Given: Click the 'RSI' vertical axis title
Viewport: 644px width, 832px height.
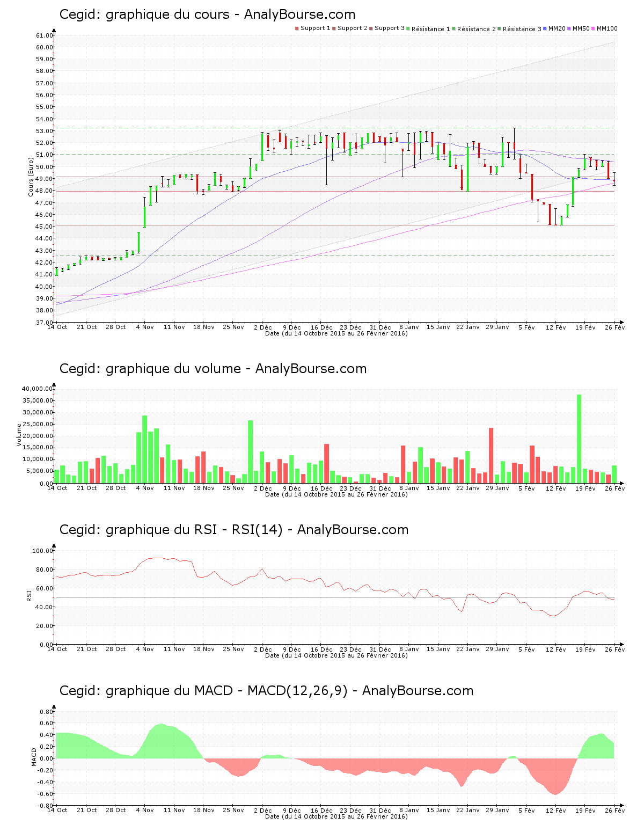Looking at the screenshot, I should pyautogui.click(x=29, y=595).
